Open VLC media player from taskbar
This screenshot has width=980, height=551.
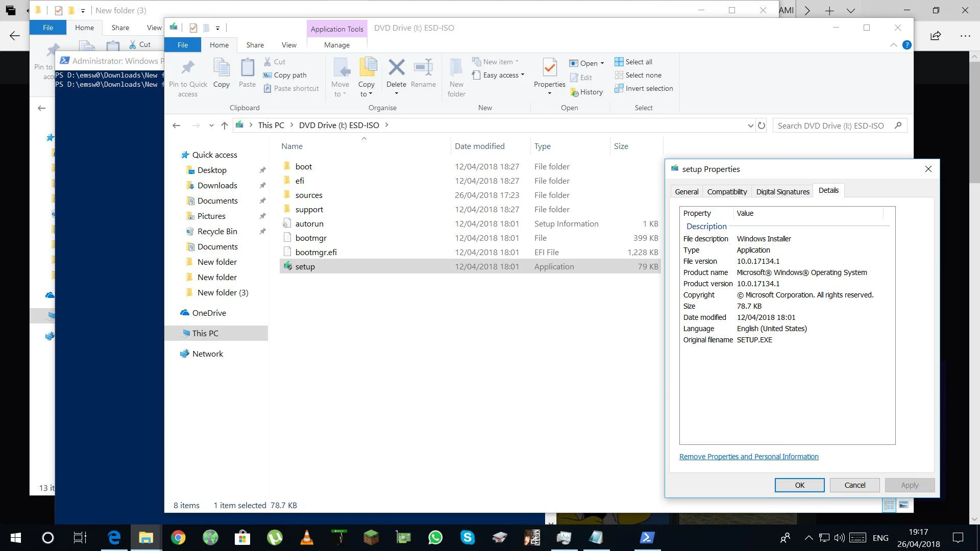point(307,538)
